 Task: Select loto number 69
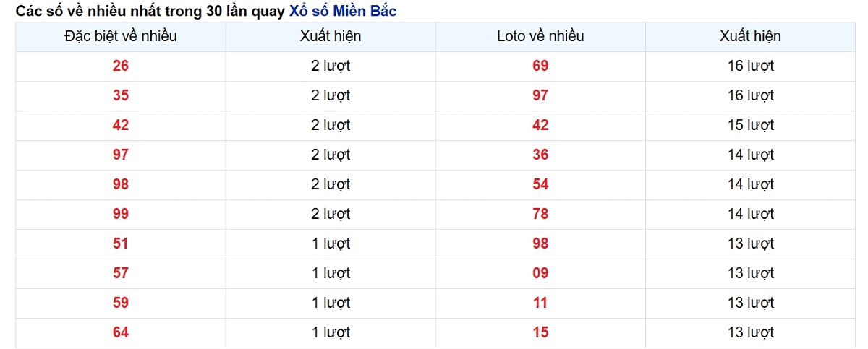point(540,66)
